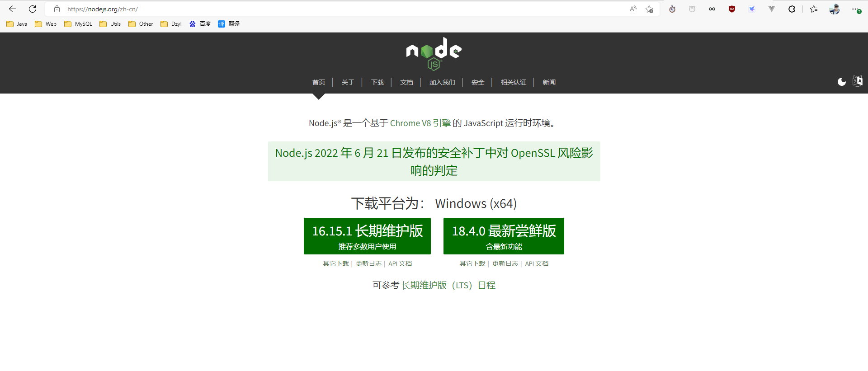
Task: Open the read aloud icon in address bar
Action: click(633, 9)
